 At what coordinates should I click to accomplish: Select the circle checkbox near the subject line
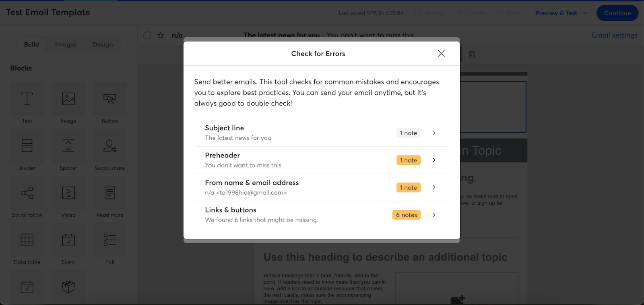(x=147, y=35)
